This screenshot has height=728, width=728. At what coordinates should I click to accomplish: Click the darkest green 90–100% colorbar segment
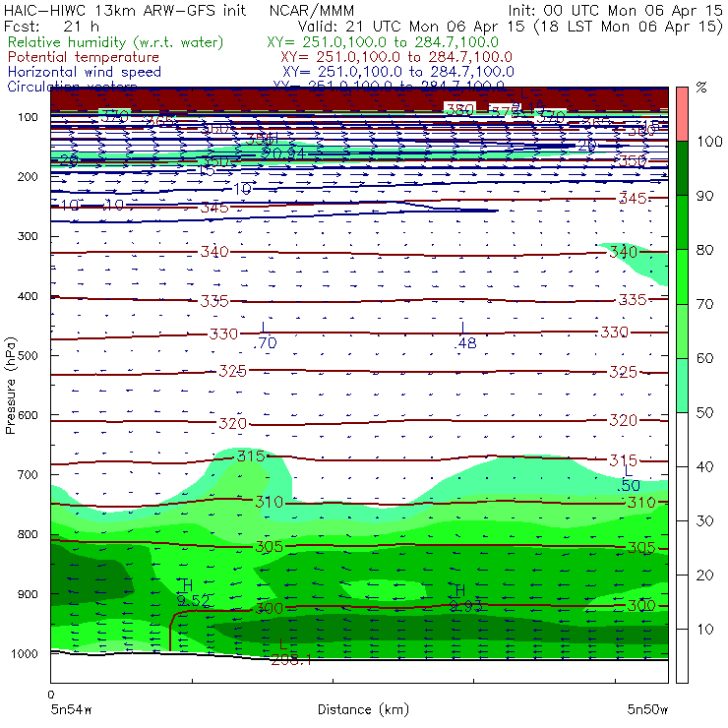(x=682, y=168)
